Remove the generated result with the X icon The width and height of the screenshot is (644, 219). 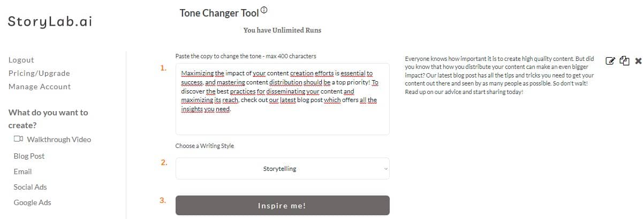pos(638,61)
